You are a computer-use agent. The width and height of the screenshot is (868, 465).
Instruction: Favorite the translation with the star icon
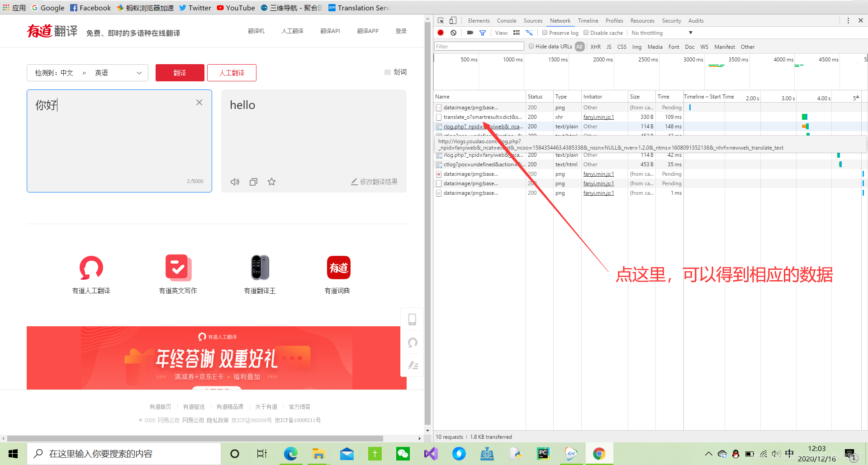coord(271,182)
